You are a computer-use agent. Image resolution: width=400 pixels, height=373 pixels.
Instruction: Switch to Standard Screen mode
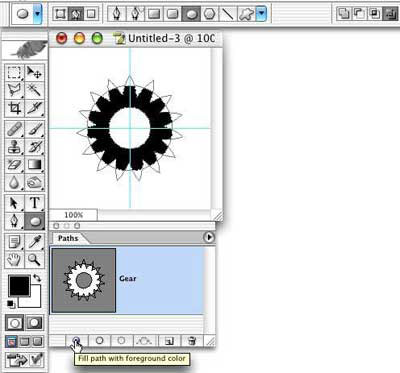[x=11, y=341]
